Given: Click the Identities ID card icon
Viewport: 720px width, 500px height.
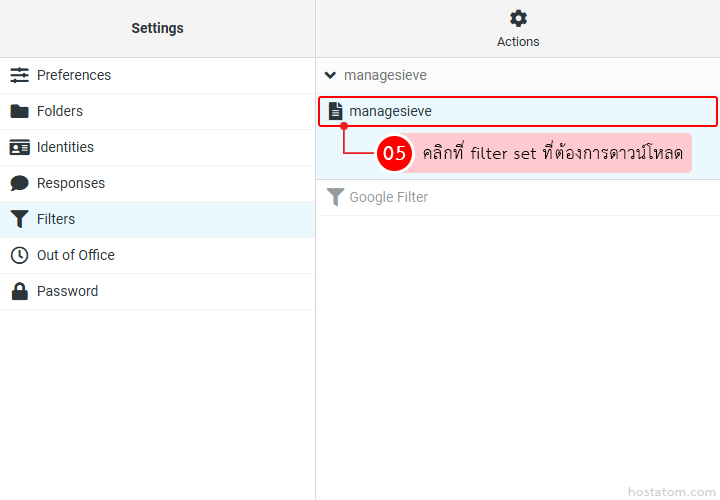Looking at the screenshot, I should (x=19, y=147).
